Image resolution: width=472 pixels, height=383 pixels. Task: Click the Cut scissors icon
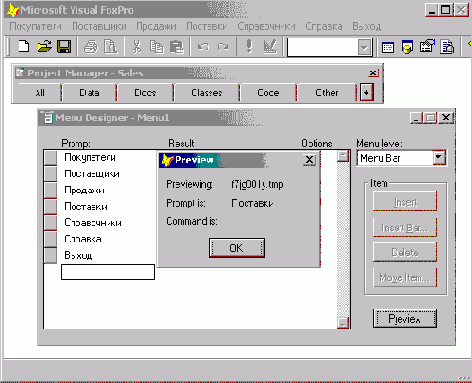pos(137,46)
